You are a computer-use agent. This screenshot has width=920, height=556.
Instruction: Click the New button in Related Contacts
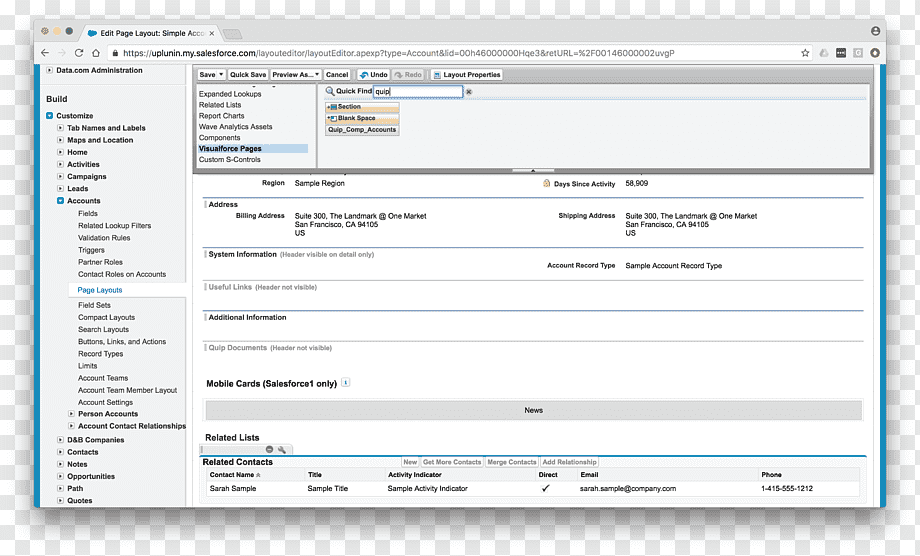coord(410,462)
